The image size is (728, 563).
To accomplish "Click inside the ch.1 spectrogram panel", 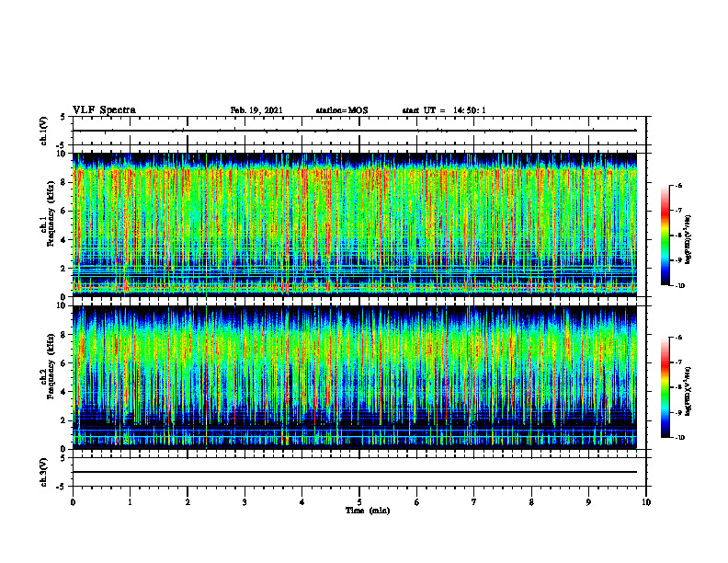I will click(x=355, y=224).
